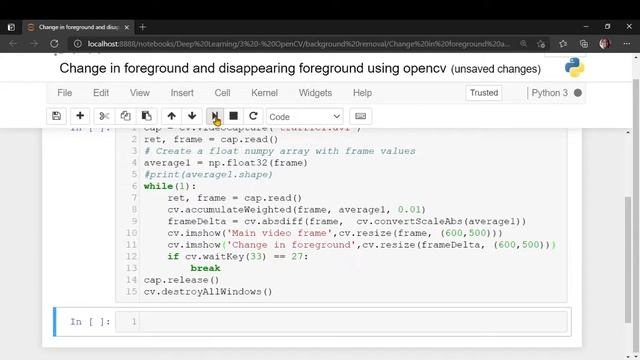
Task: Open the File menu
Action: (64, 93)
